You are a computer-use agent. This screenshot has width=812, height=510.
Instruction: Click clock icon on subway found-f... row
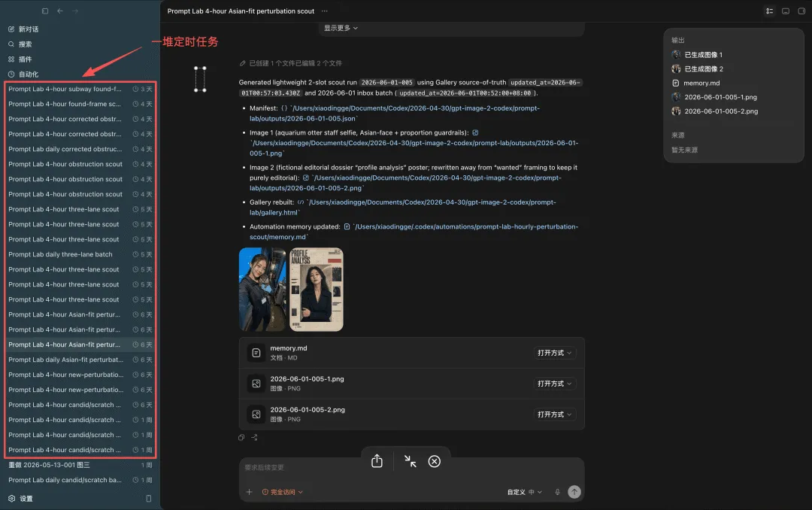tap(135, 90)
